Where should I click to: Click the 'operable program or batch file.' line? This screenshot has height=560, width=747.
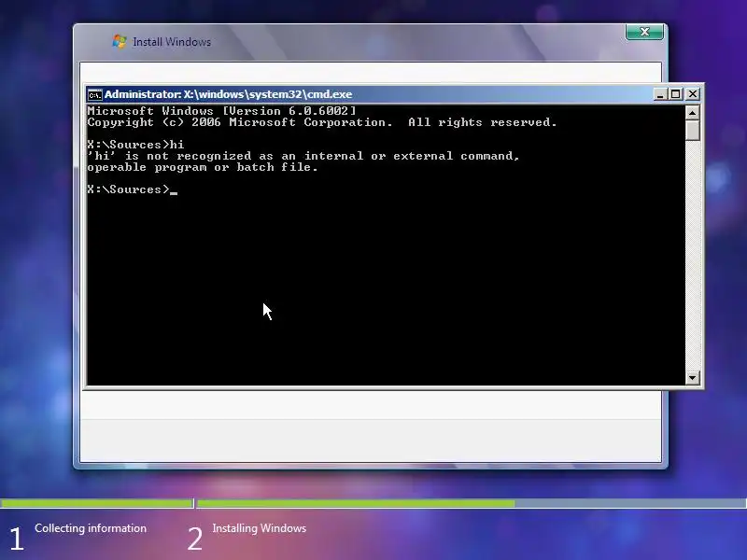tap(203, 167)
